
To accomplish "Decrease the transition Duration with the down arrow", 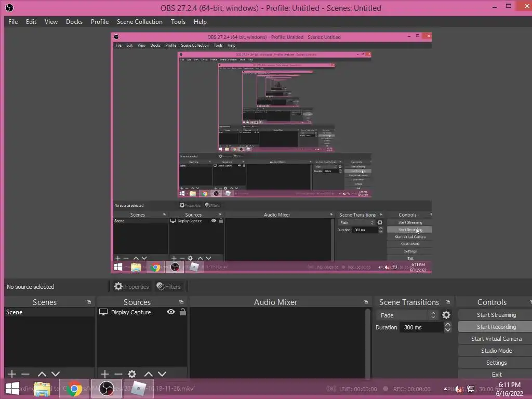I will (x=448, y=330).
